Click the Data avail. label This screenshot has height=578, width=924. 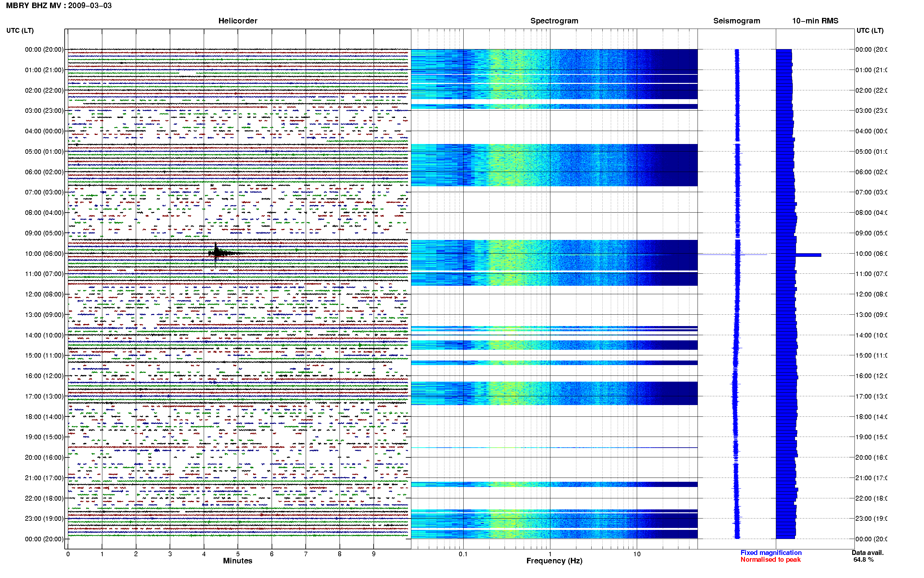point(867,553)
